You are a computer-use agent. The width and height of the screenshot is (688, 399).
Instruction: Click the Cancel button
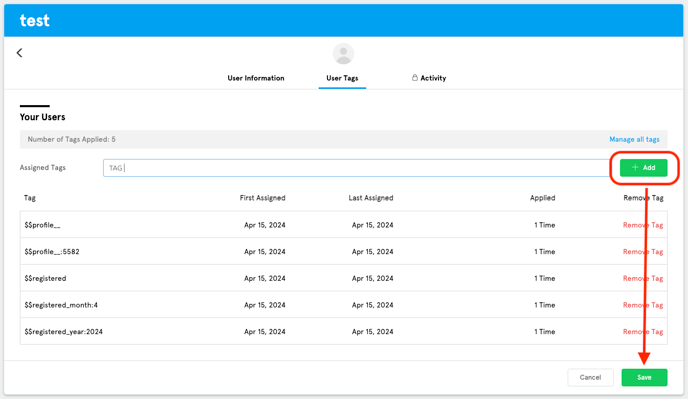tap(590, 377)
